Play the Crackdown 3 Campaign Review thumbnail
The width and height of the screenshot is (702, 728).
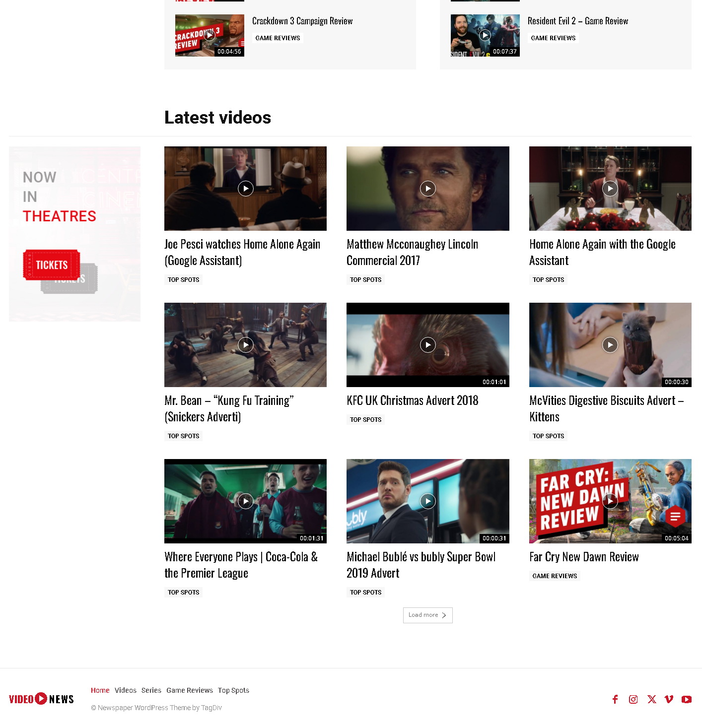(210, 35)
